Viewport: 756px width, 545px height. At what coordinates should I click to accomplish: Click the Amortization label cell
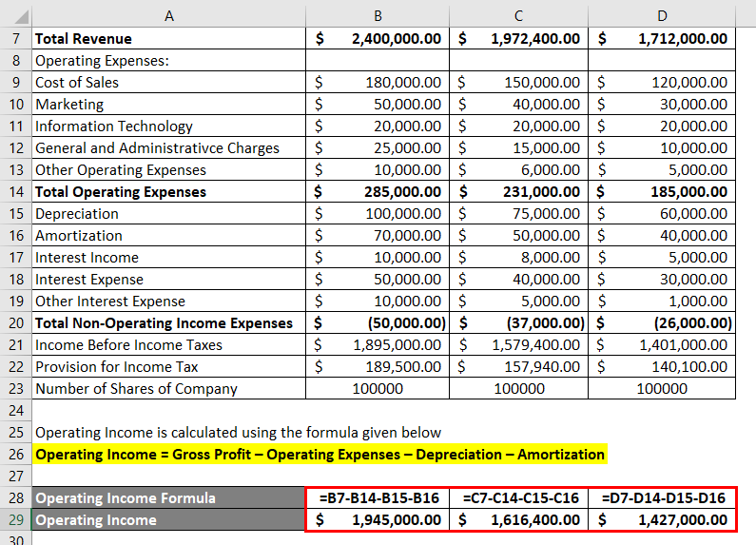point(168,235)
